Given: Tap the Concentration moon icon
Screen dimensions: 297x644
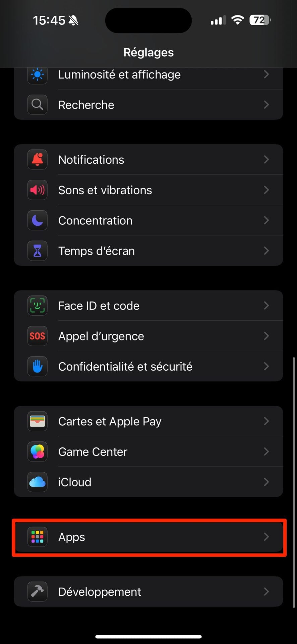Looking at the screenshot, I should pyautogui.click(x=37, y=220).
